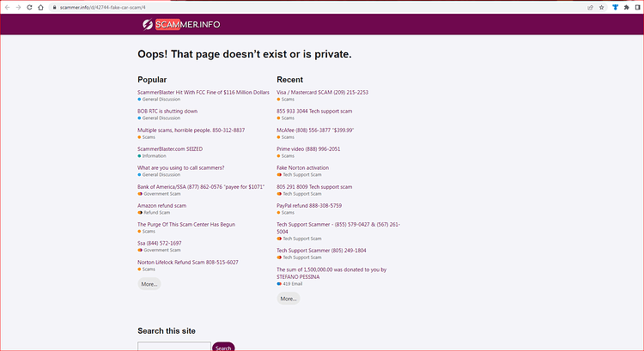This screenshot has width=644, height=351.
Task: Click Scams tag under Visa / Mastercard topic
Action: click(x=285, y=100)
